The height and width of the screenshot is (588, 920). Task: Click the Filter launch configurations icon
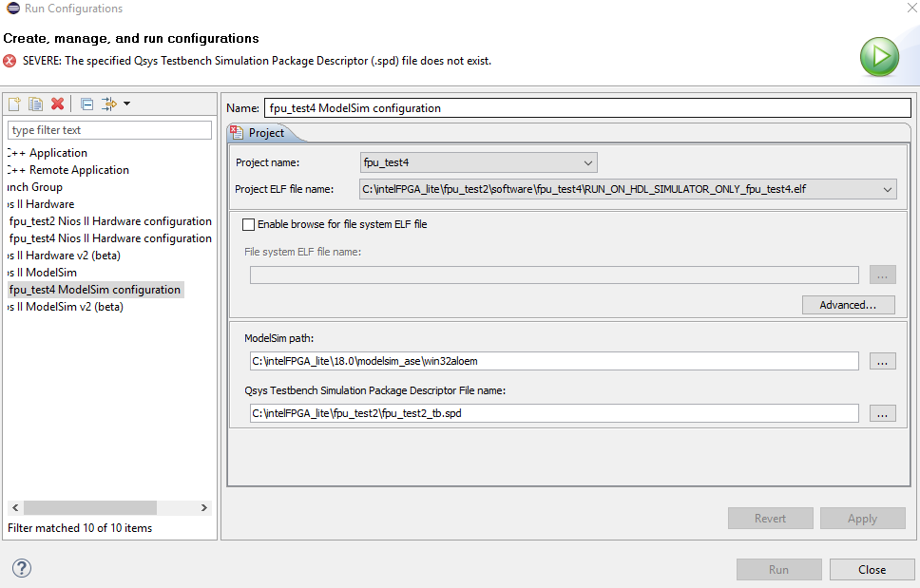[x=109, y=104]
